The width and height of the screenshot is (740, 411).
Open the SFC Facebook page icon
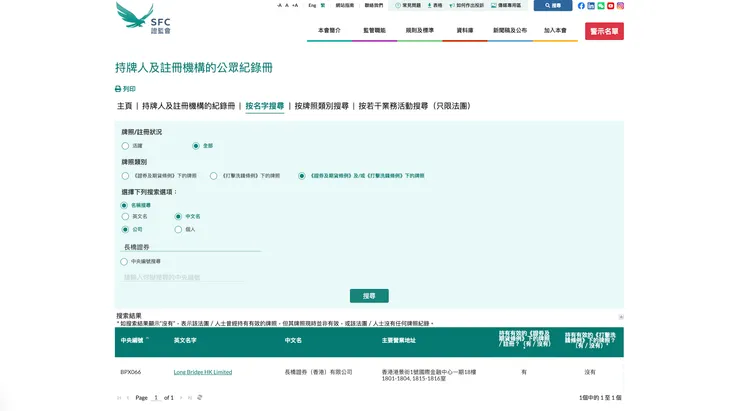pos(581,6)
